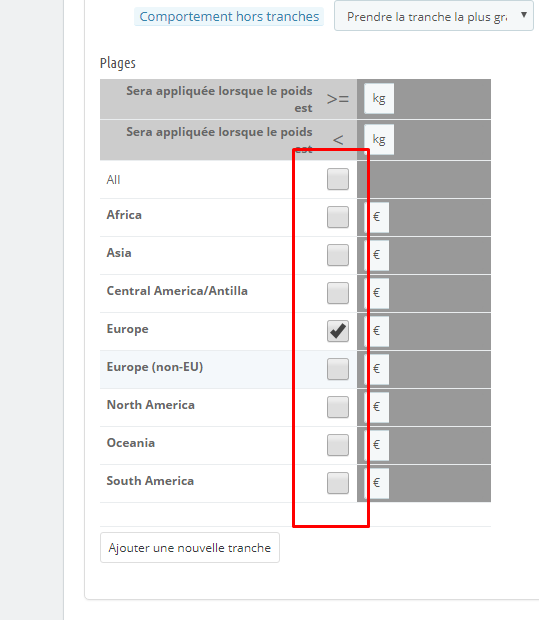
Task: Uncheck the Europe zone checkbox
Action: 338,331
